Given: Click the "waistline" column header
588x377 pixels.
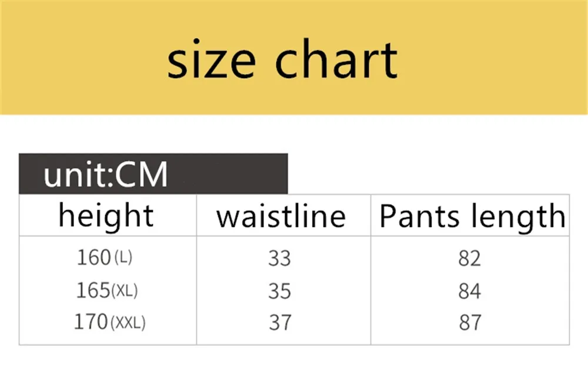Looking at the screenshot, I should point(281,216).
